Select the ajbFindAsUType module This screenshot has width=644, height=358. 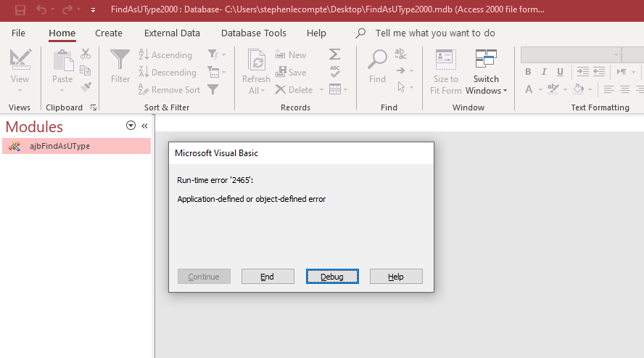(59, 146)
